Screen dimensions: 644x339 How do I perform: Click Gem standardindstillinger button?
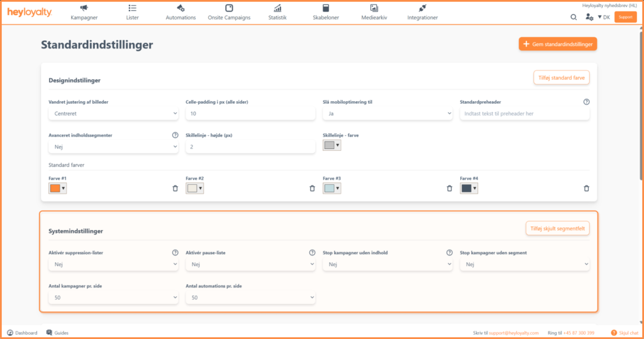[557, 44]
